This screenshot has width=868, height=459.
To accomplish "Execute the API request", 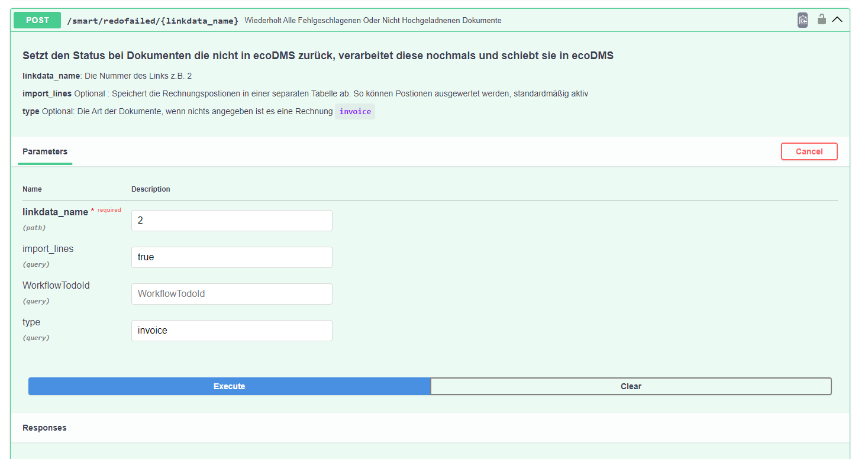I will click(x=229, y=386).
